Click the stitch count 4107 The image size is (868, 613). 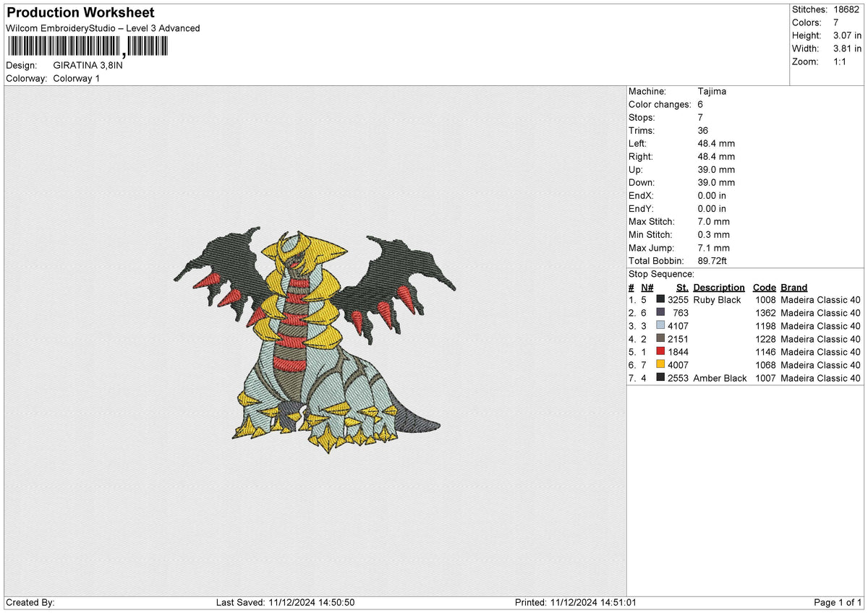coord(678,326)
